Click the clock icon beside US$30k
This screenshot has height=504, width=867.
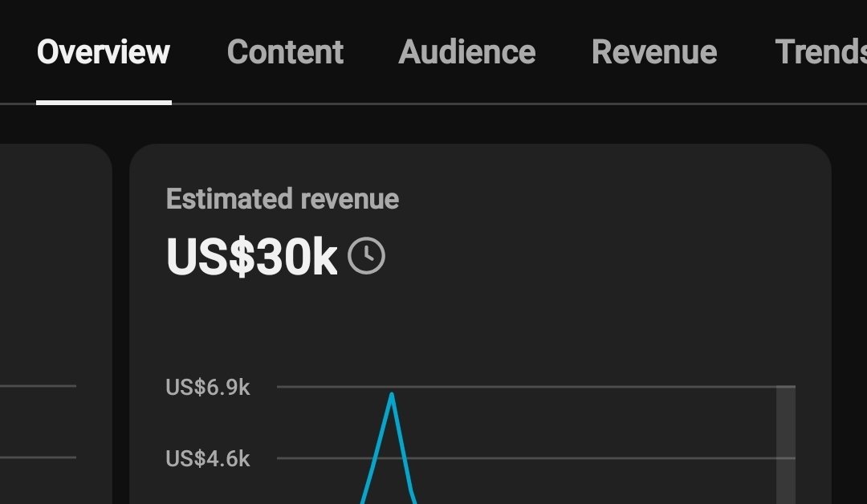[366, 256]
